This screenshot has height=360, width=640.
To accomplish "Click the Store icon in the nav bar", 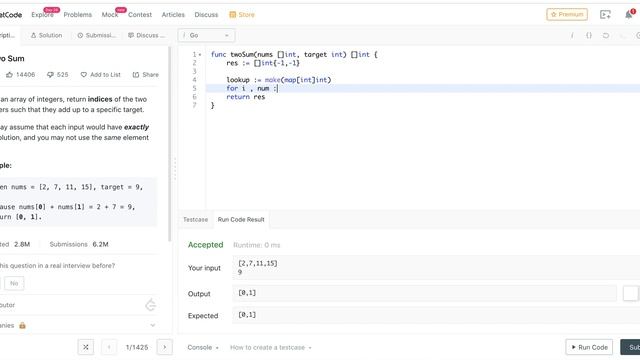I will [233, 15].
